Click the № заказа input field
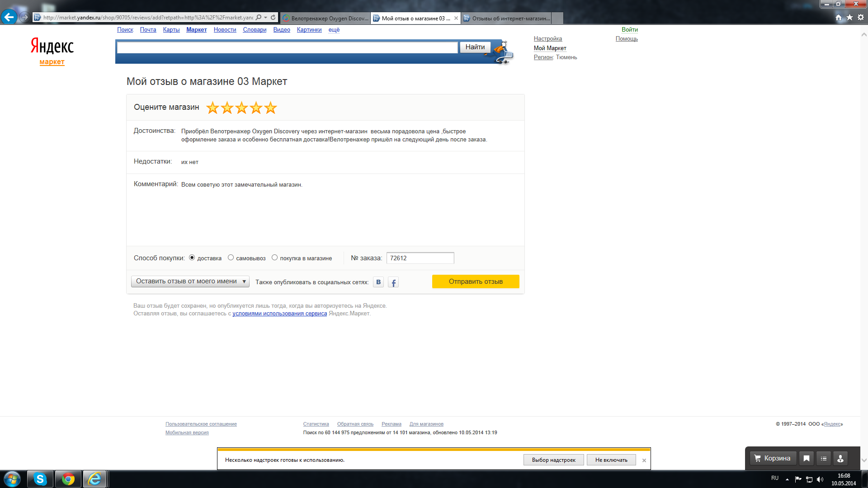The image size is (868, 488). click(420, 258)
